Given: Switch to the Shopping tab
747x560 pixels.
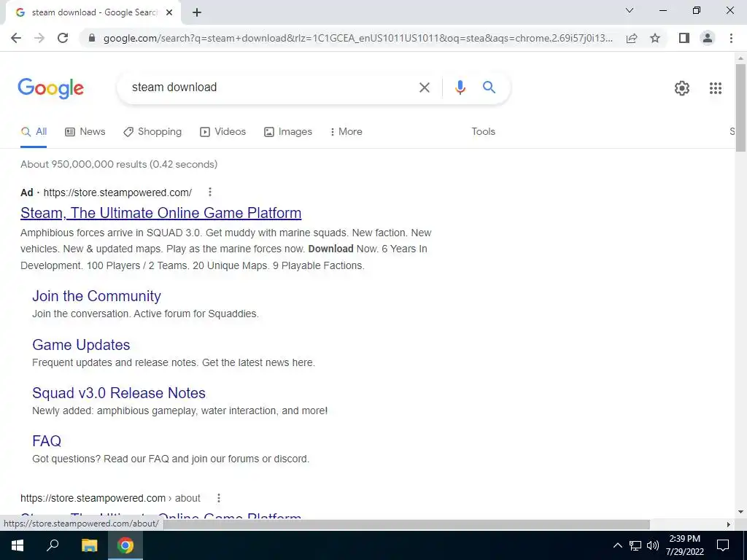Looking at the screenshot, I should (152, 132).
